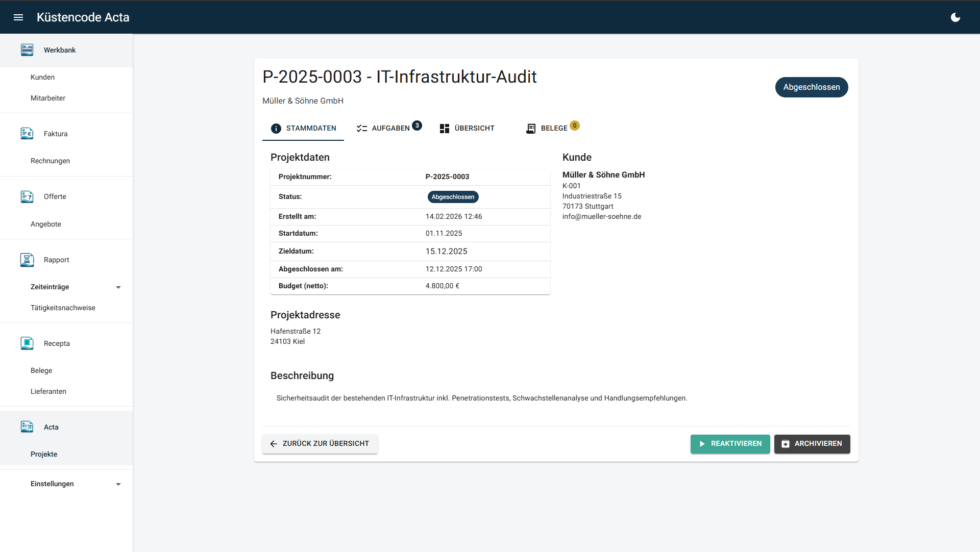Open the Projekte navigation entry
Screen dimensions: 980x552
point(43,454)
